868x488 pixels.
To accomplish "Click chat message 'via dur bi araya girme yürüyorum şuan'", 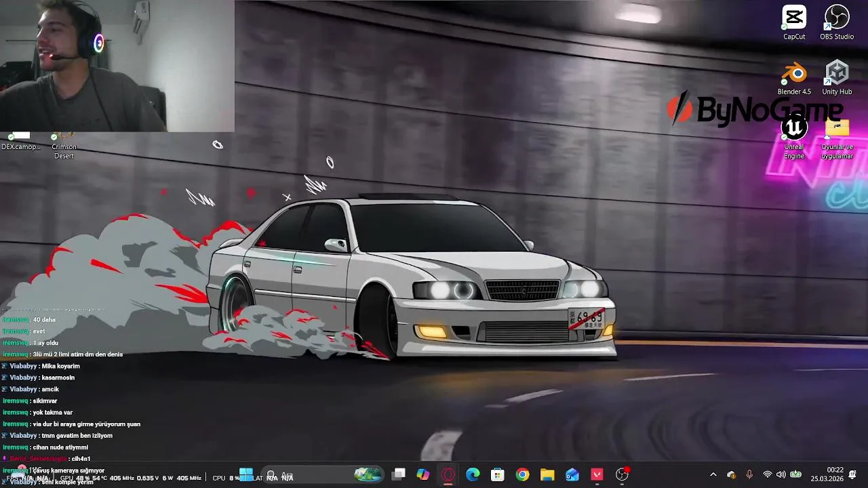I will click(x=87, y=424).
